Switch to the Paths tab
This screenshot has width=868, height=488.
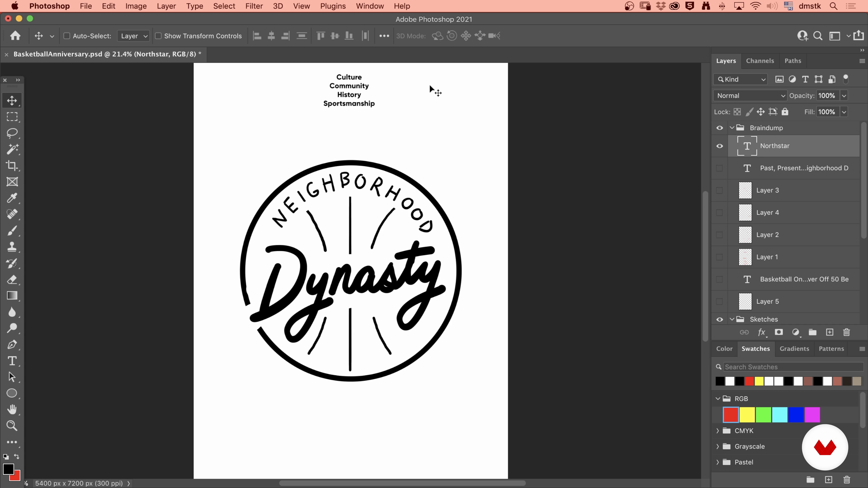793,61
